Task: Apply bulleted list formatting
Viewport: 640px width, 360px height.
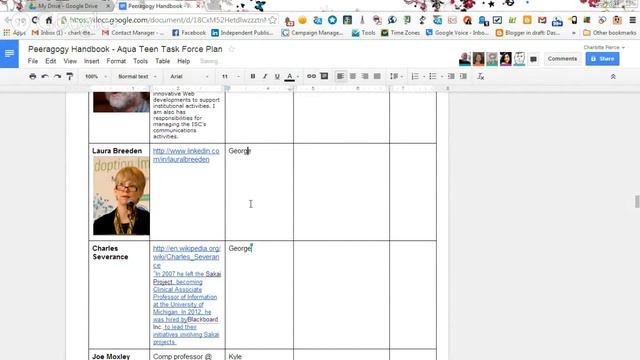Action: tap(433, 76)
